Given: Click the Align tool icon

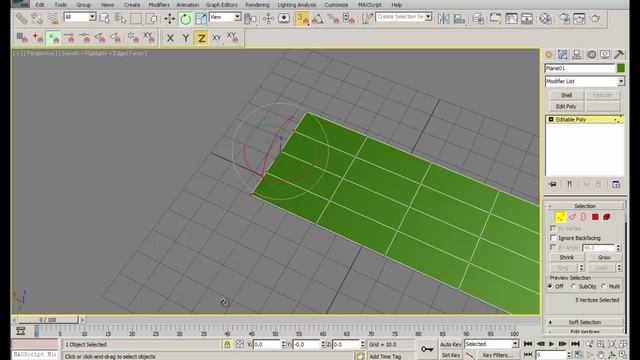Looking at the screenshot, I should [x=459, y=18].
